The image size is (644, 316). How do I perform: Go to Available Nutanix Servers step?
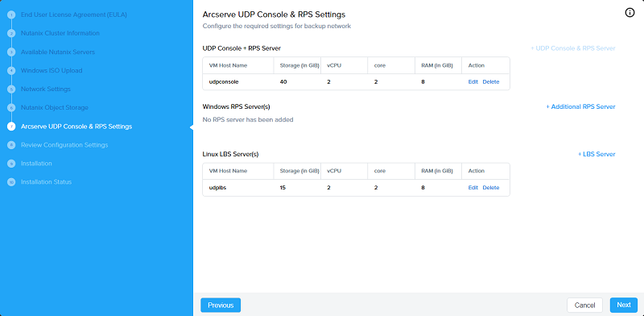(x=58, y=52)
